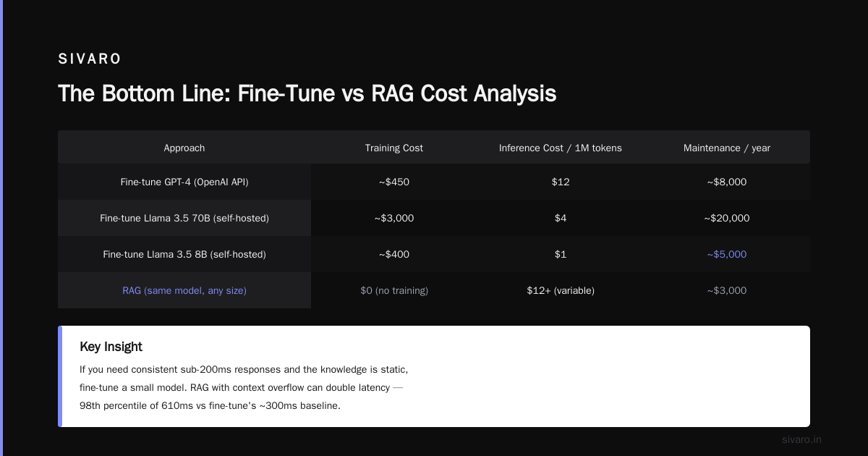Select the Fine-tune GPT-4 (OpenAI API) row label

point(184,182)
